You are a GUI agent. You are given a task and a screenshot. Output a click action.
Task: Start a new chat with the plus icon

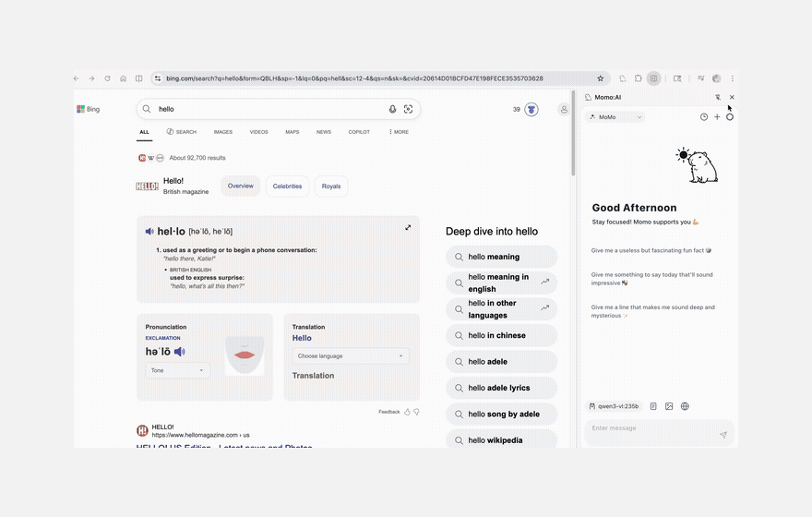click(x=717, y=117)
